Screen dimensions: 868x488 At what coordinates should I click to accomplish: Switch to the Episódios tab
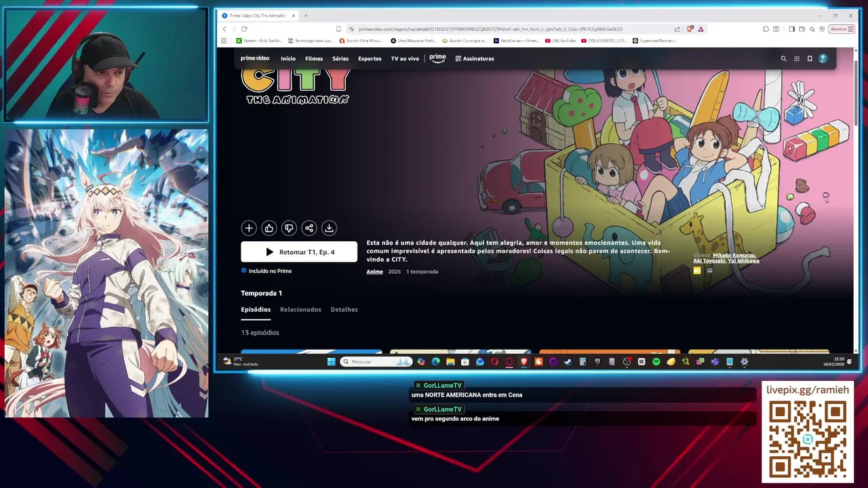pyautogui.click(x=256, y=310)
